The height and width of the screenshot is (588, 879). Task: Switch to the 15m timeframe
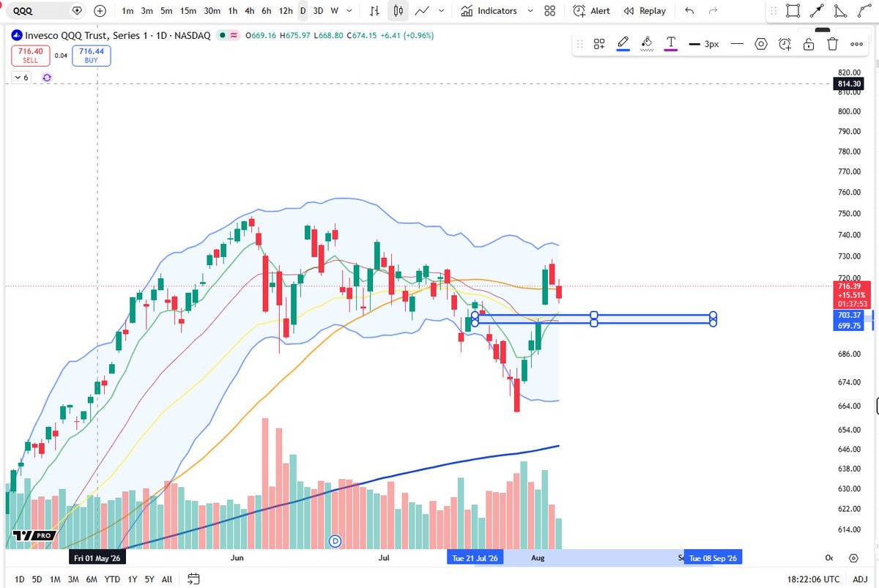coord(188,11)
